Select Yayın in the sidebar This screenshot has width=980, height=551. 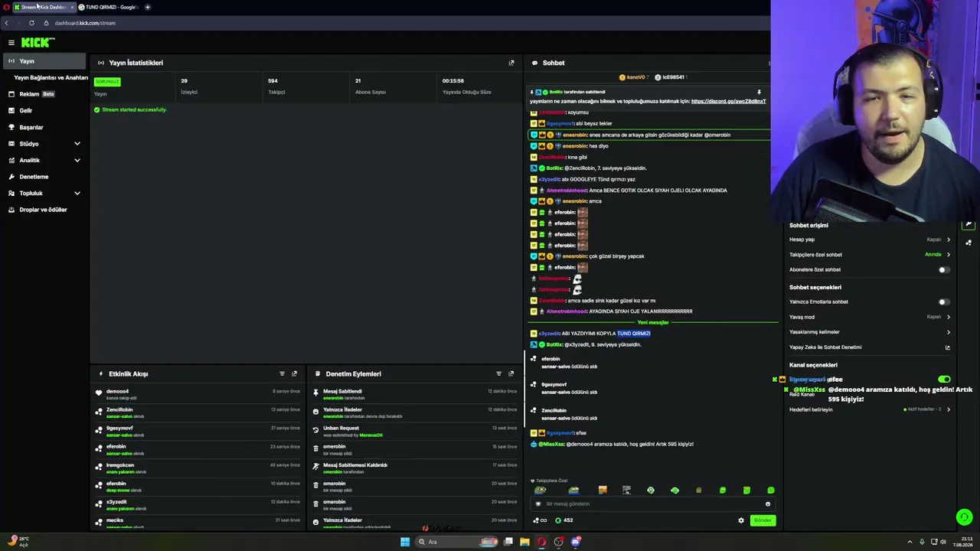click(44, 61)
